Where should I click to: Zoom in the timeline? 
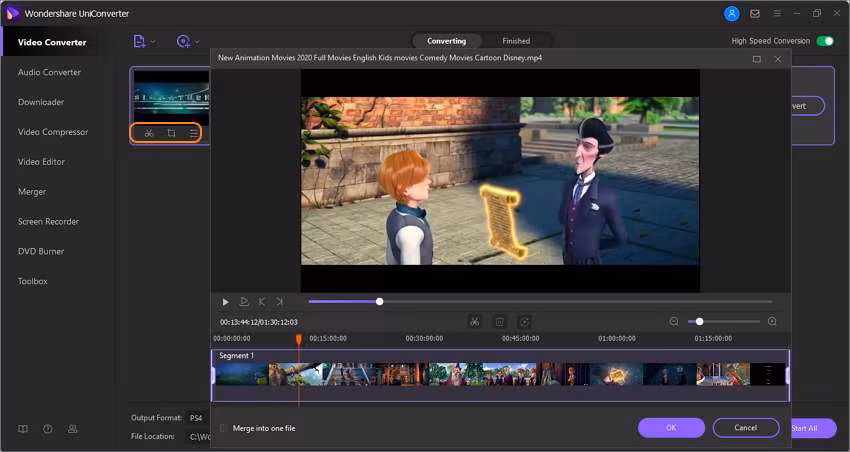click(x=772, y=322)
